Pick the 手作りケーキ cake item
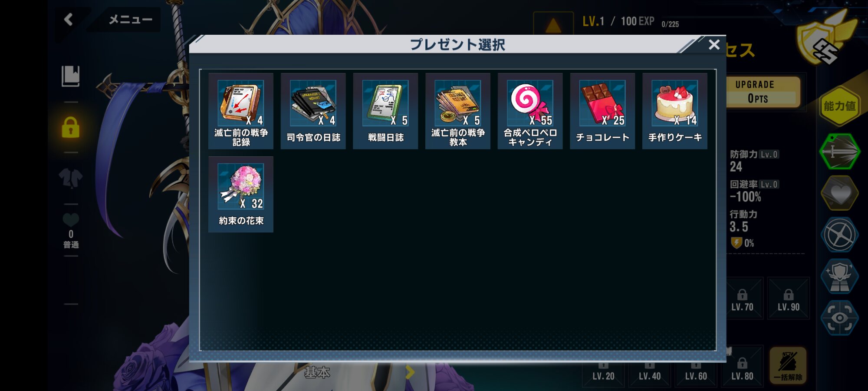The height and width of the screenshot is (391, 868). click(675, 111)
